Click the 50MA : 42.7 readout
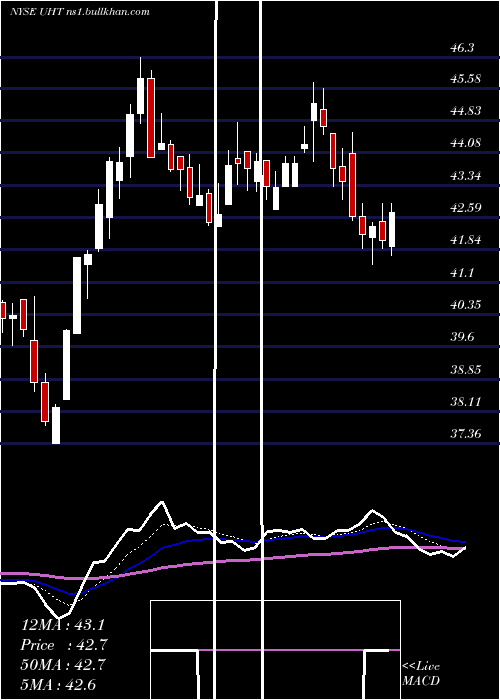This screenshot has height=700, width=500. click(x=63, y=665)
